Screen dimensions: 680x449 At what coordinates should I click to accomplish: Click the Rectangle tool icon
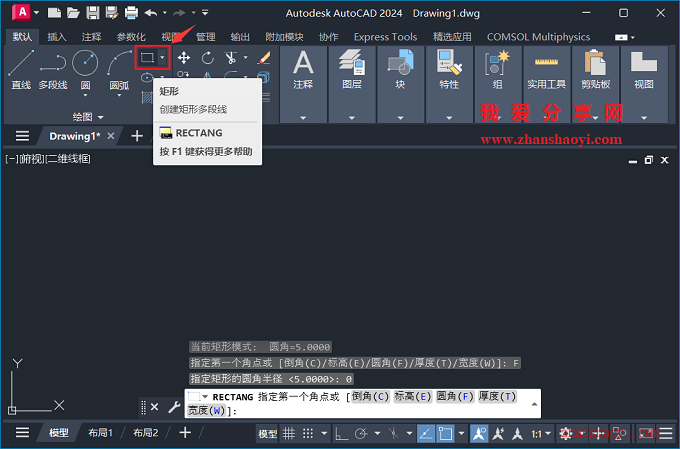click(x=147, y=57)
